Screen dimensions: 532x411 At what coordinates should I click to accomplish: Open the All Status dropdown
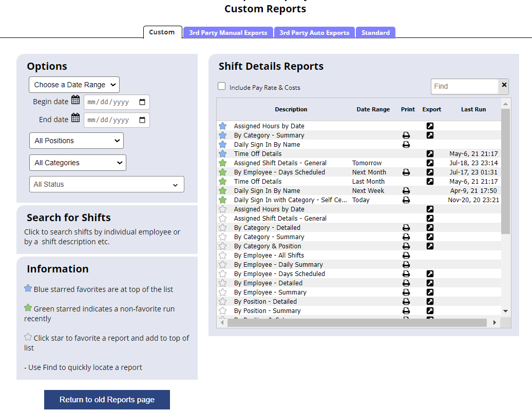[x=106, y=185]
